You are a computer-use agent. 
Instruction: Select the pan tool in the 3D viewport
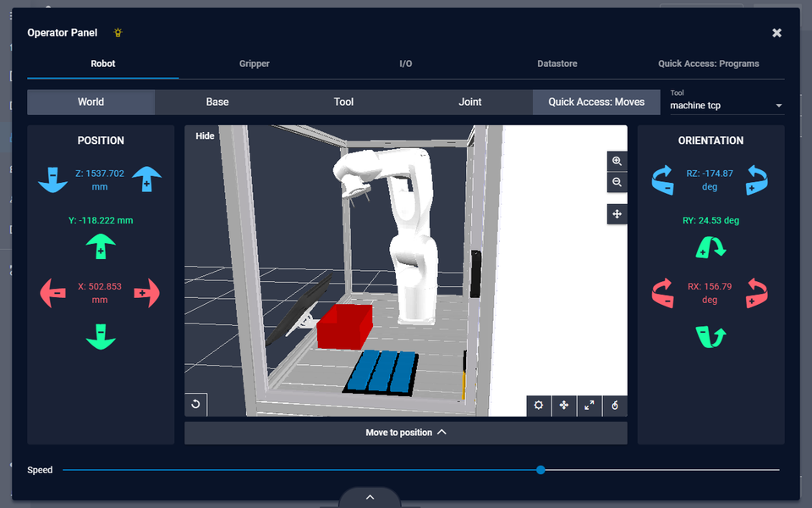tap(617, 213)
